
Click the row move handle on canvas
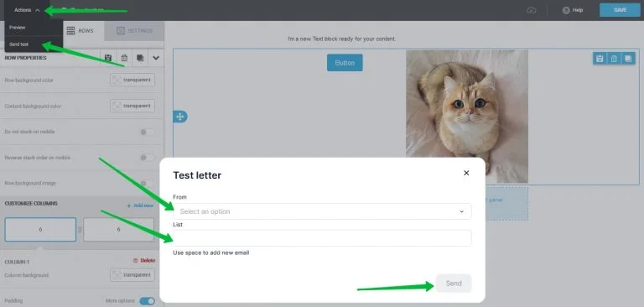click(x=180, y=117)
